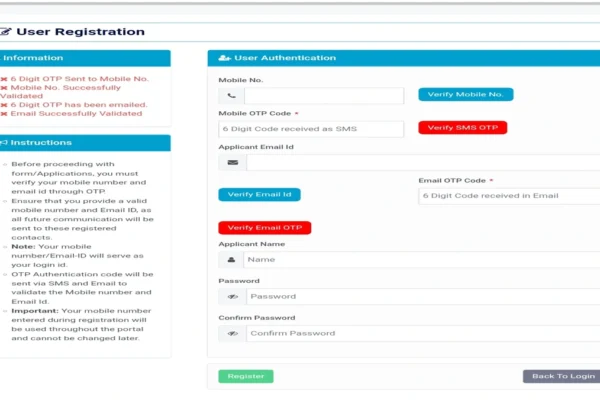Click the person icon beside Name field
Screen dimensions: 600x400
click(232, 260)
